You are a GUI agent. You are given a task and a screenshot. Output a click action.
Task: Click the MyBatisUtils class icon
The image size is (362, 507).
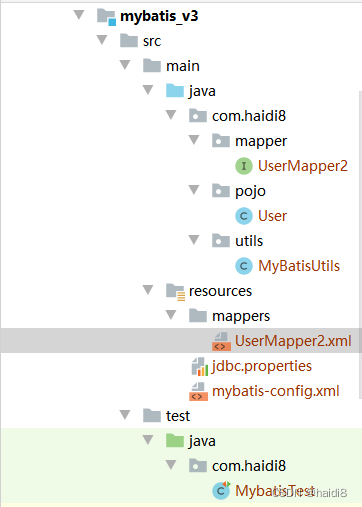pos(244,266)
